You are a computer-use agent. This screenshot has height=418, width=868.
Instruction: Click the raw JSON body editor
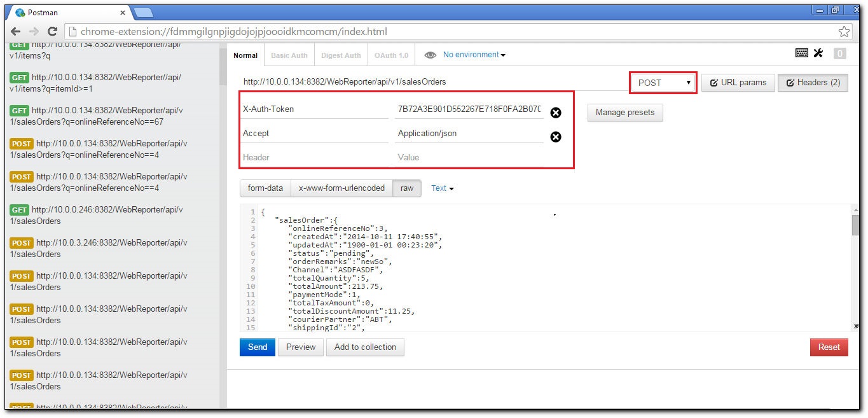[546, 268]
